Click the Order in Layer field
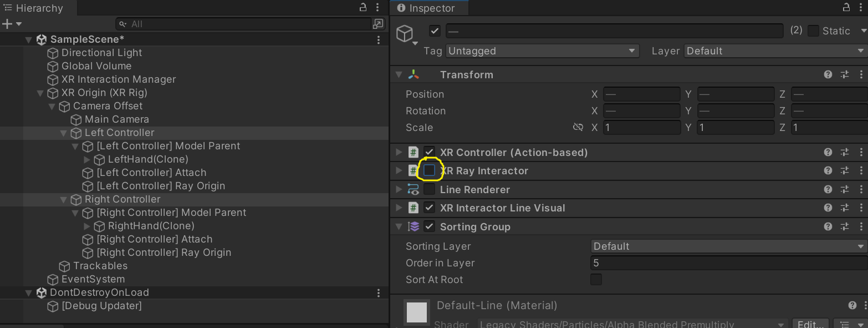 click(729, 263)
